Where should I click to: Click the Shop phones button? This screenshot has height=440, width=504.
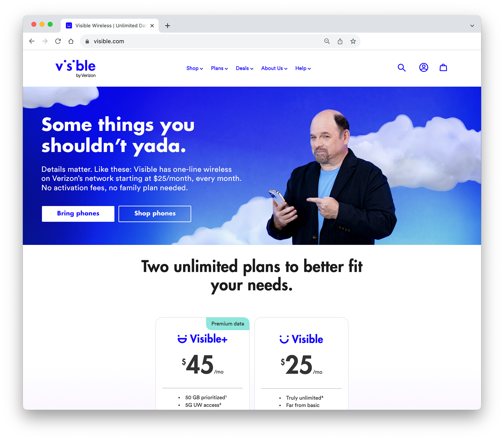(155, 214)
